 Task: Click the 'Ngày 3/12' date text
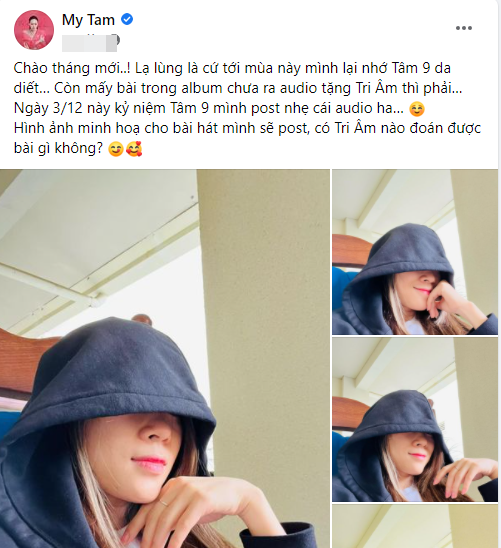click(x=48, y=109)
